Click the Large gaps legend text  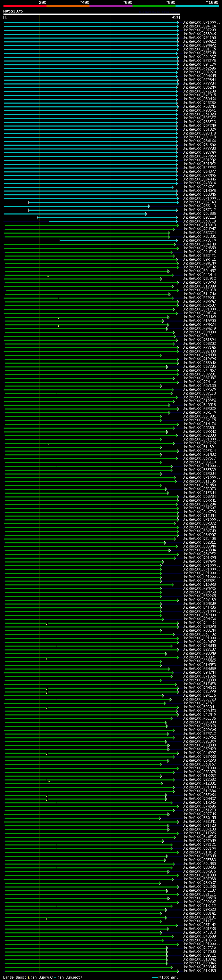43,977
